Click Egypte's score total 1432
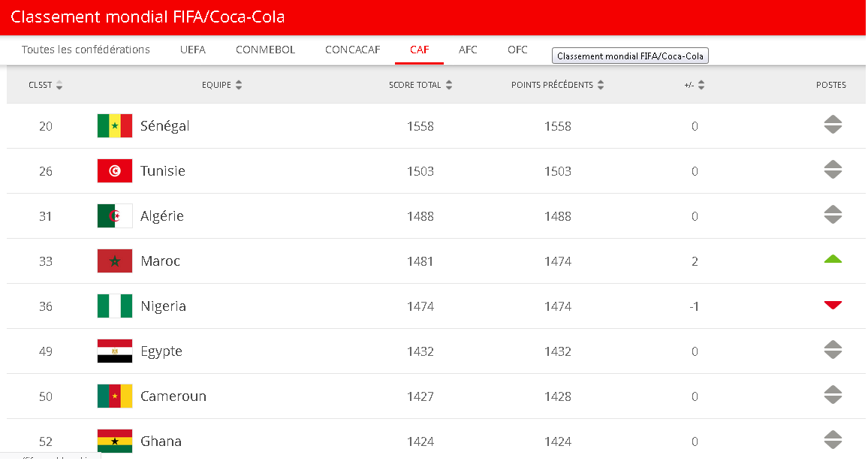Screen dimensions: 868x461 coord(420,351)
